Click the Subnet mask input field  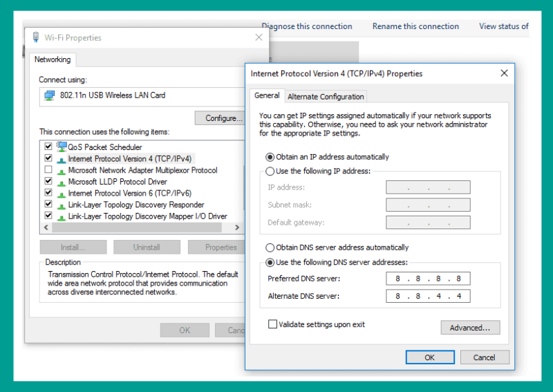(x=428, y=205)
